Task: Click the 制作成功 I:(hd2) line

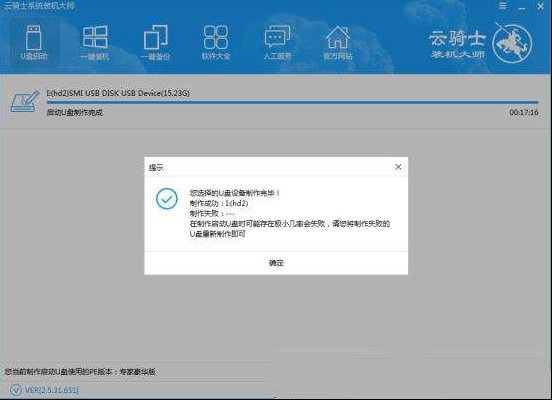Action: pyautogui.click(x=219, y=203)
